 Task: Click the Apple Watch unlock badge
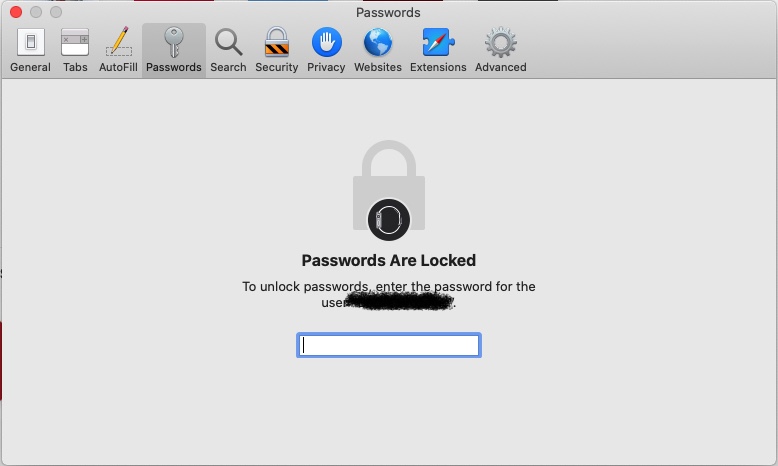[389, 219]
